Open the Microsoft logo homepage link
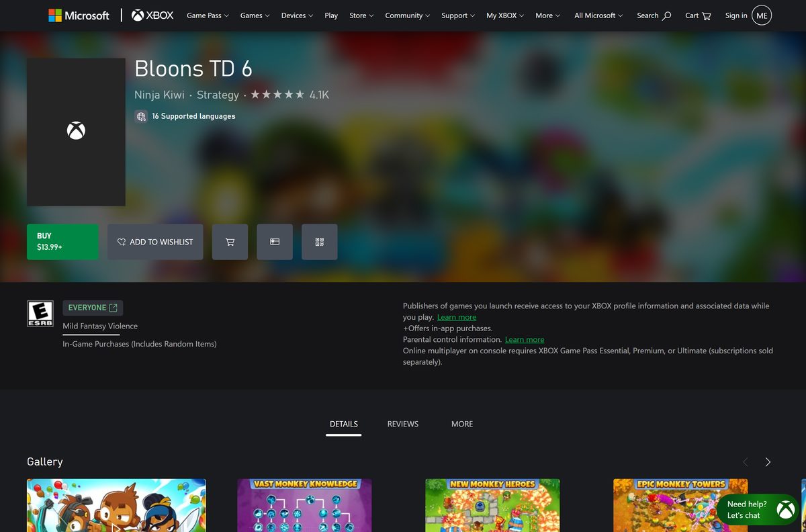This screenshot has height=532, width=806. point(79,15)
